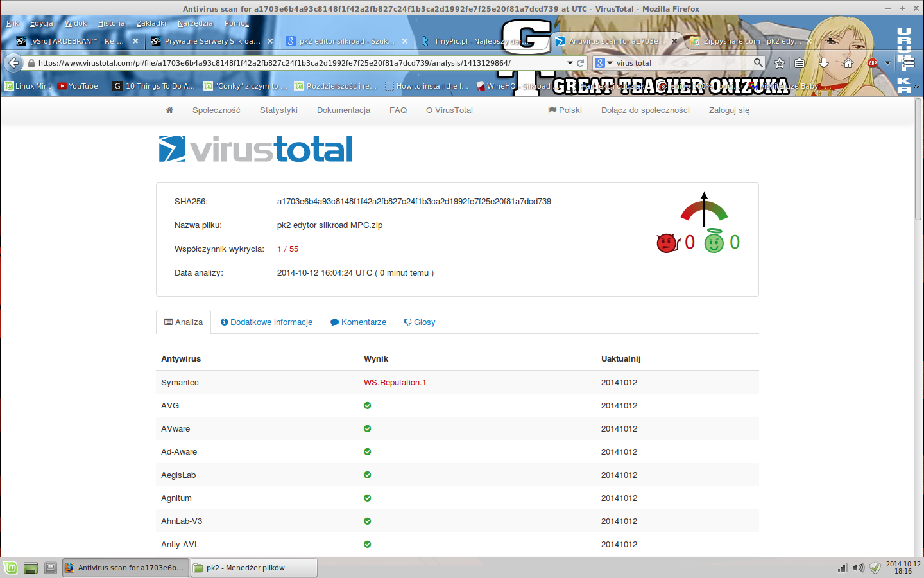This screenshot has height=578, width=924.
Task: Open the Widok menu
Action: coord(76,23)
